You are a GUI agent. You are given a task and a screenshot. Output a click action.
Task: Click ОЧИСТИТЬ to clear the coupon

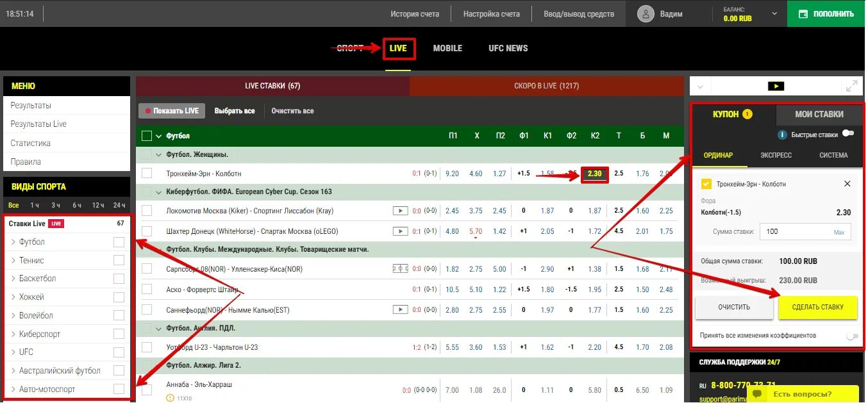click(x=734, y=307)
